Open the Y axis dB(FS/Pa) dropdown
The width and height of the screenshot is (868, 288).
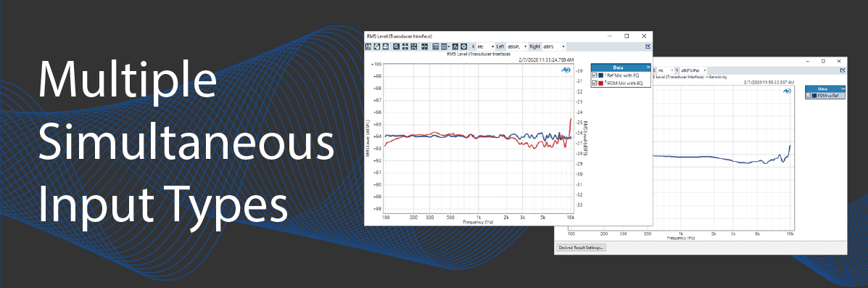pos(694,70)
